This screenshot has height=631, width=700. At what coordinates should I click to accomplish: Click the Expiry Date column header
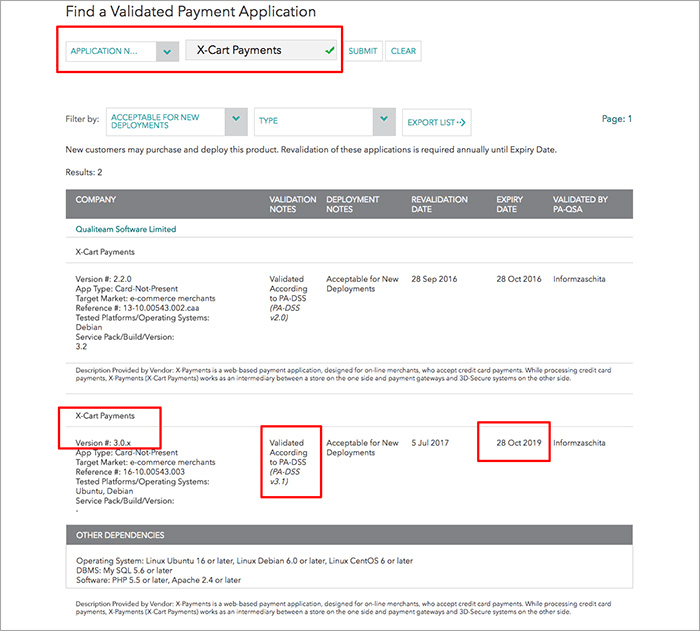click(509, 204)
